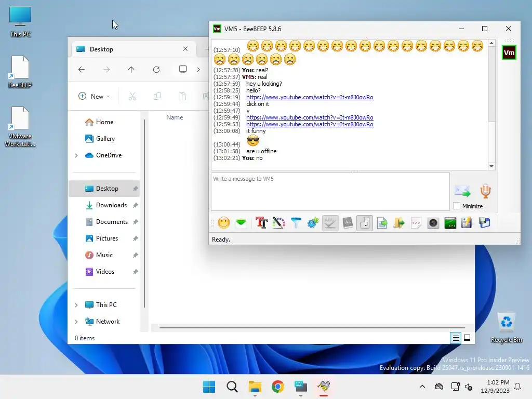Click the blue funnel filter icon
Image resolution: width=532 pixels, height=399 pixels.
pos(296,223)
